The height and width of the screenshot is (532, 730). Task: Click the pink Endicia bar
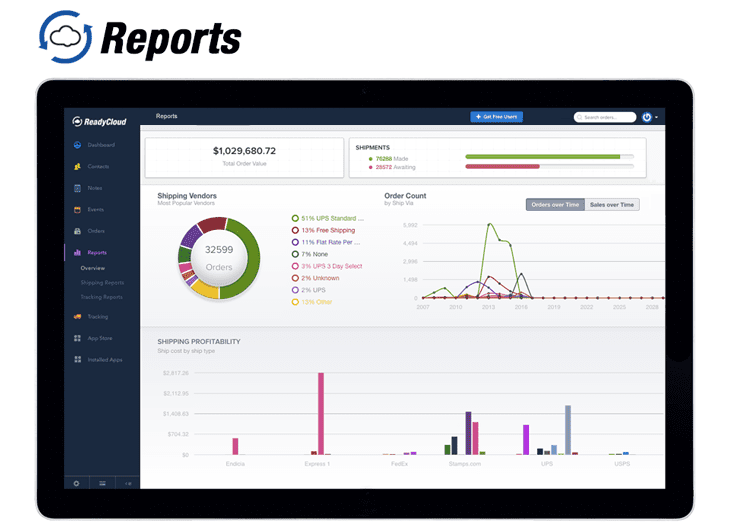point(235,446)
